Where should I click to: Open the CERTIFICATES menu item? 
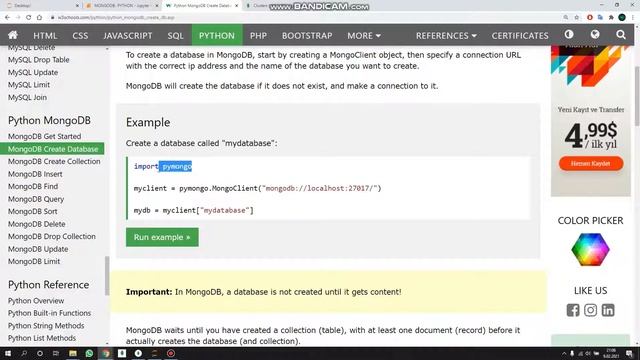pyautogui.click(x=520, y=36)
